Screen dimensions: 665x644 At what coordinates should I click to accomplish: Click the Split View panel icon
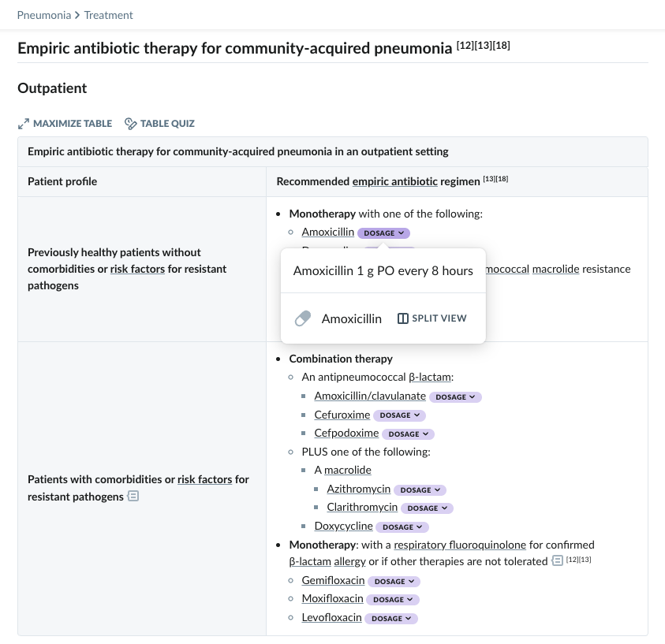(402, 318)
